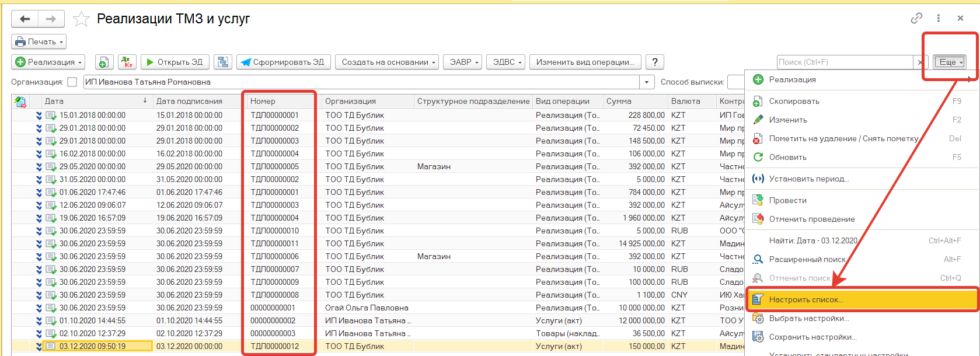This screenshot has width=980, height=356.
Task: Go back with the left arrow
Action: point(25,19)
